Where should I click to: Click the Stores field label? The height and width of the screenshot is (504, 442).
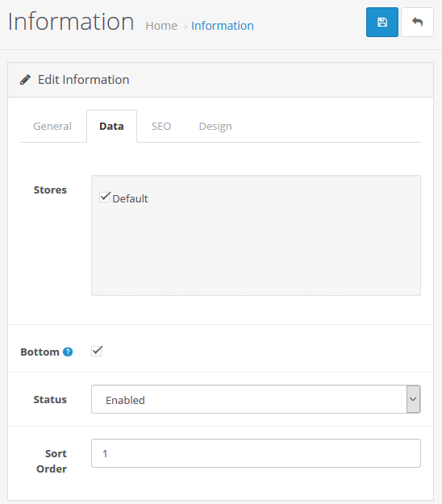pos(50,190)
